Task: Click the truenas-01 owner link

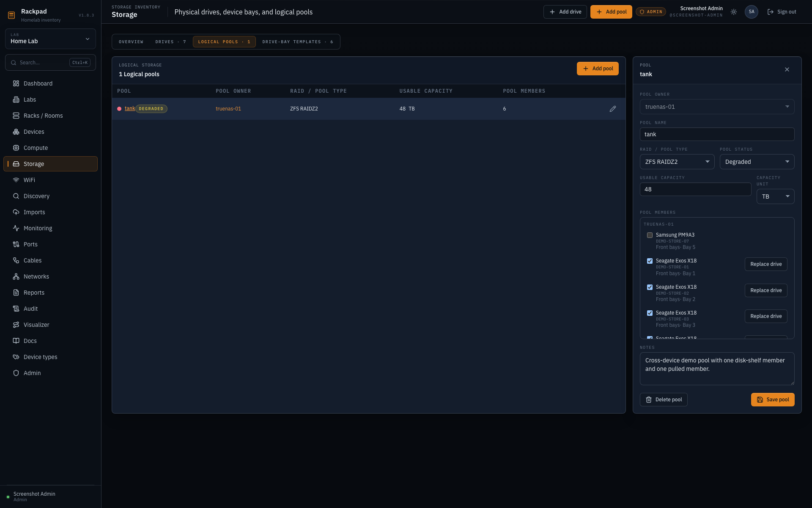Action: [228, 109]
